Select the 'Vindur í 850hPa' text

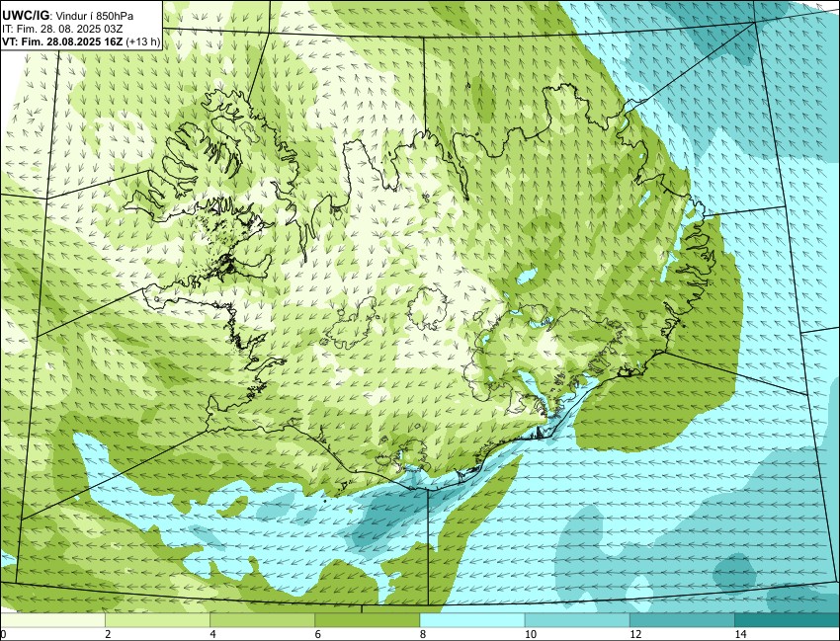coord(94,17)
